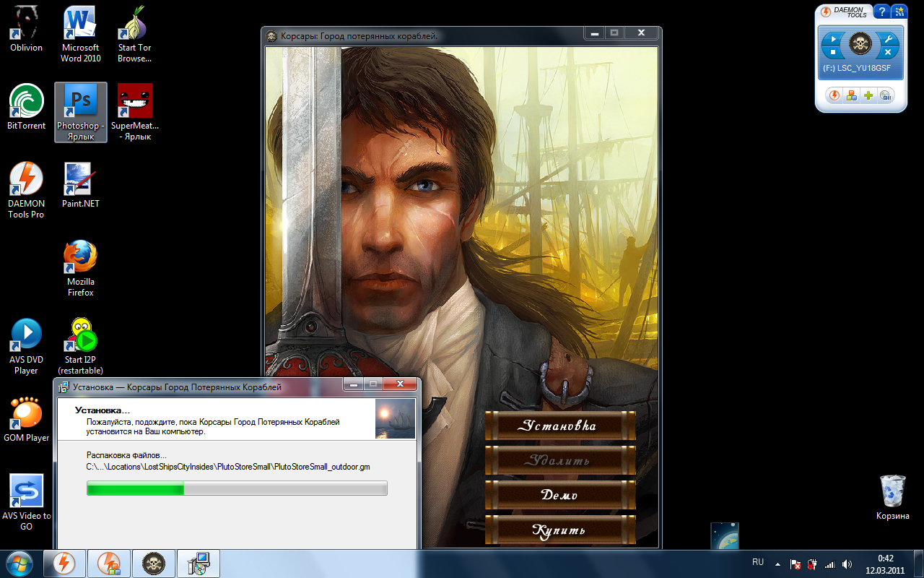Open AVS Video to GO icon

[26, 502]
